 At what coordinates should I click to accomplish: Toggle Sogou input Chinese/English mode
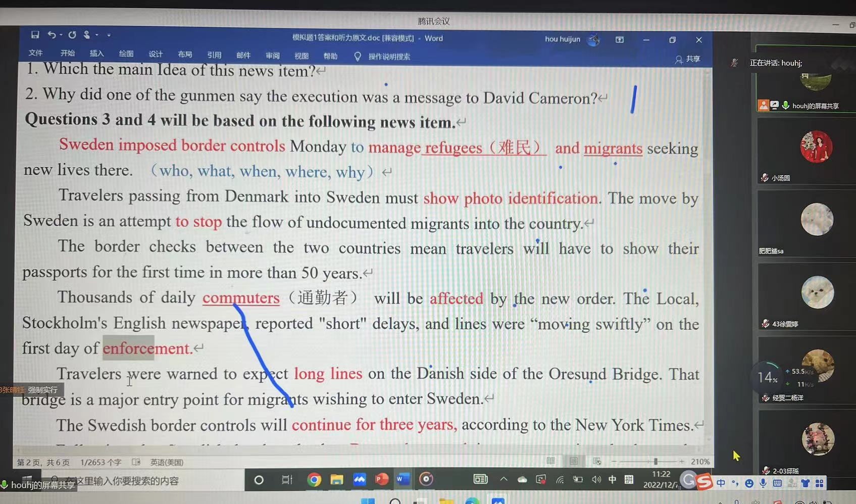[x=721, y=483]
